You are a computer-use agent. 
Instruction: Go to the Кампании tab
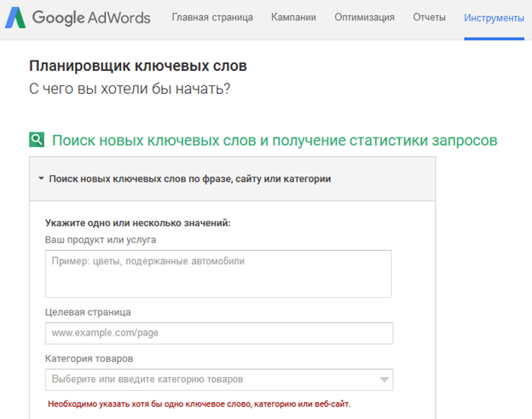293,17
